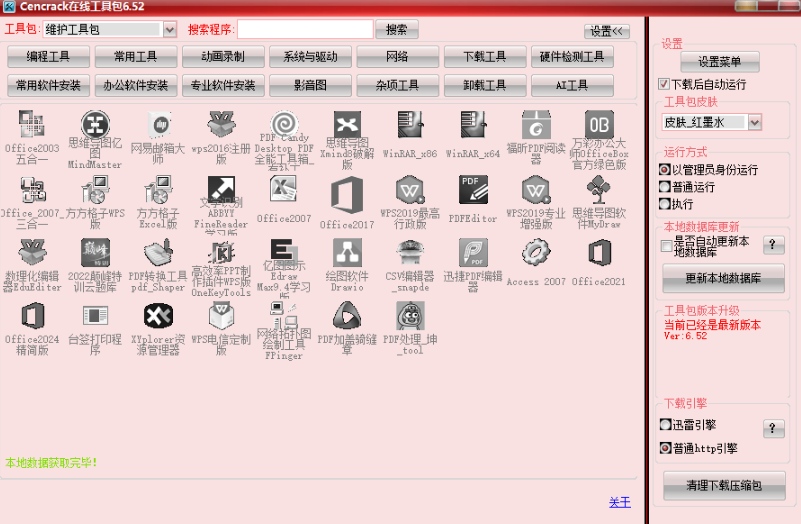Open the 思维导图软件MyDraw icon
This screenshot has height=524, width=801.
coord(599,190)
